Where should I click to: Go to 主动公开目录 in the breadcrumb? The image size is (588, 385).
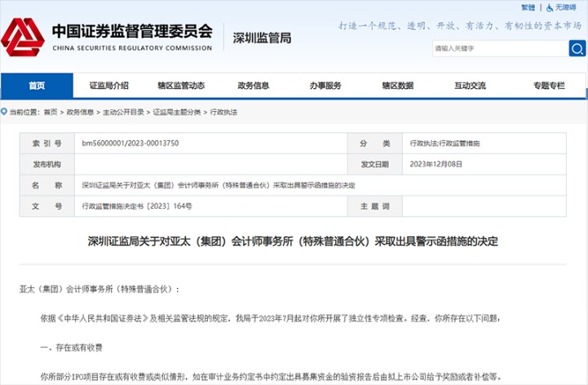coord(123,113)
